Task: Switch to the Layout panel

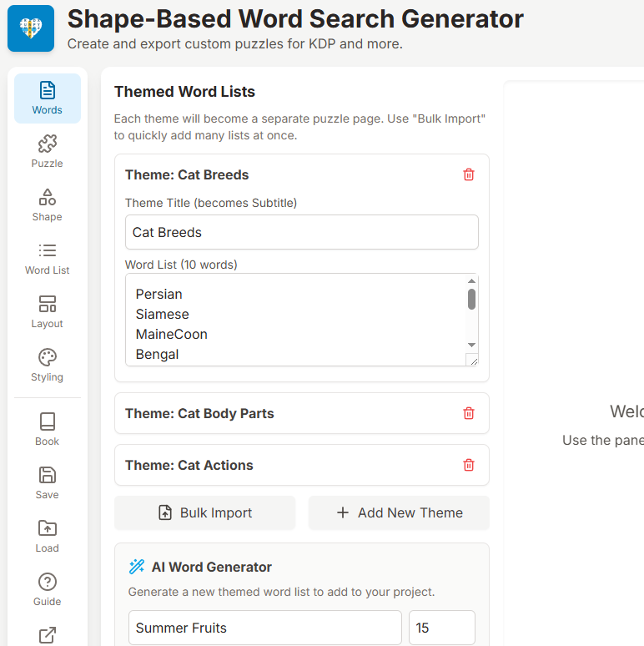Action: (48, 311)
